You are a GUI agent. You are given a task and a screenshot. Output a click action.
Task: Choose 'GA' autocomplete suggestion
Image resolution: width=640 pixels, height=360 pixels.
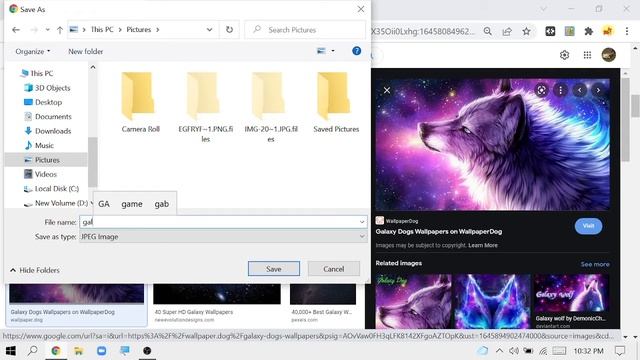click(104, 204)
